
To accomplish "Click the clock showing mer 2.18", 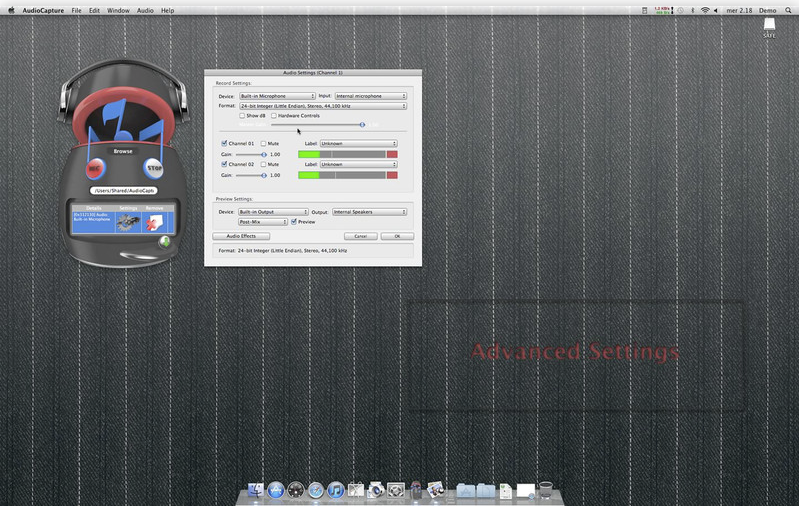I will click(x=739, y=10).
